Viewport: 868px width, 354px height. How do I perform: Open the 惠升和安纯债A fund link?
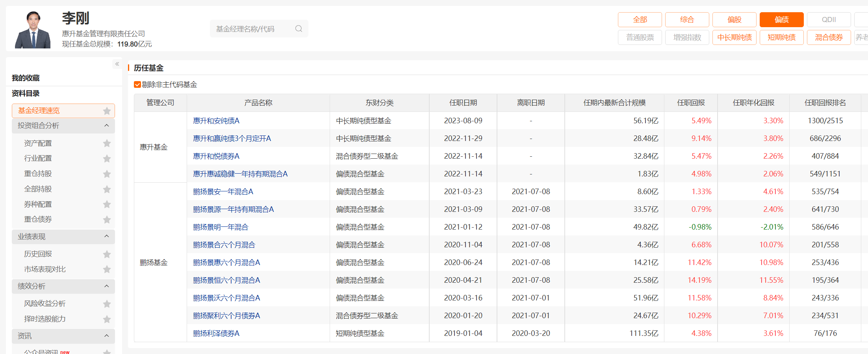[216, 121]
